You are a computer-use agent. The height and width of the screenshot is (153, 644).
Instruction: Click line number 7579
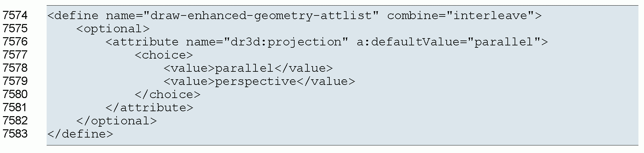(15, 81)
